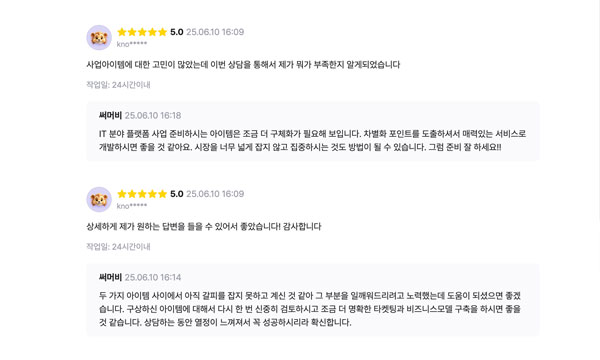Click seller name 써머비 in second reply
The height and width of the screenshot is (360, 600).
point(110,277)
